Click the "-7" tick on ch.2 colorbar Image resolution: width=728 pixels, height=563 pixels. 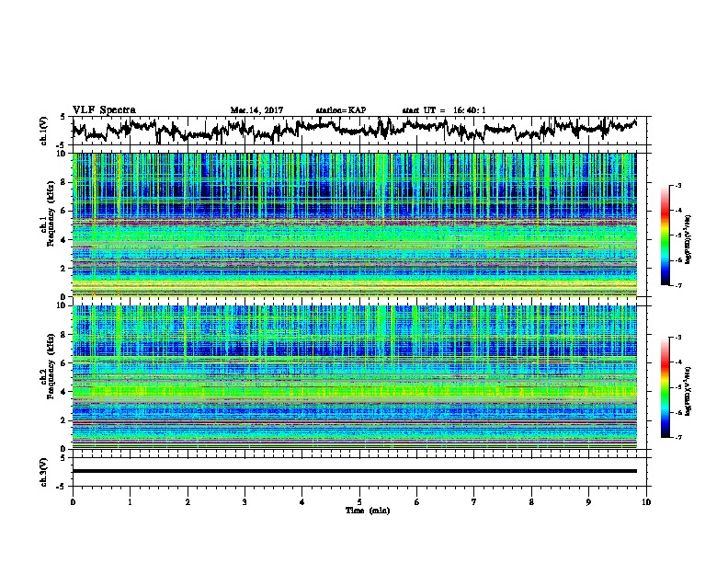click(x=677, y=437)
